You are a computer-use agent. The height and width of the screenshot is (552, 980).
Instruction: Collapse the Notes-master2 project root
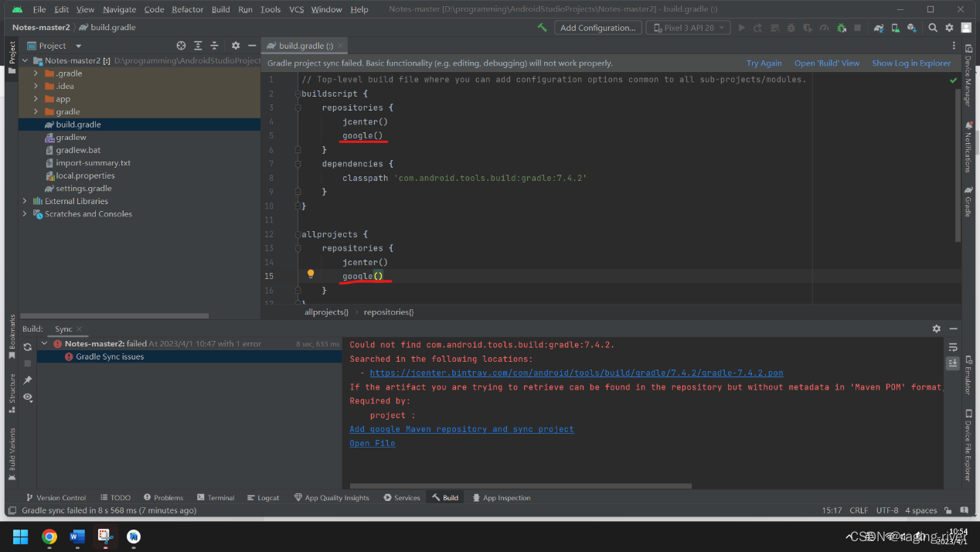click(x=26, y=60)
